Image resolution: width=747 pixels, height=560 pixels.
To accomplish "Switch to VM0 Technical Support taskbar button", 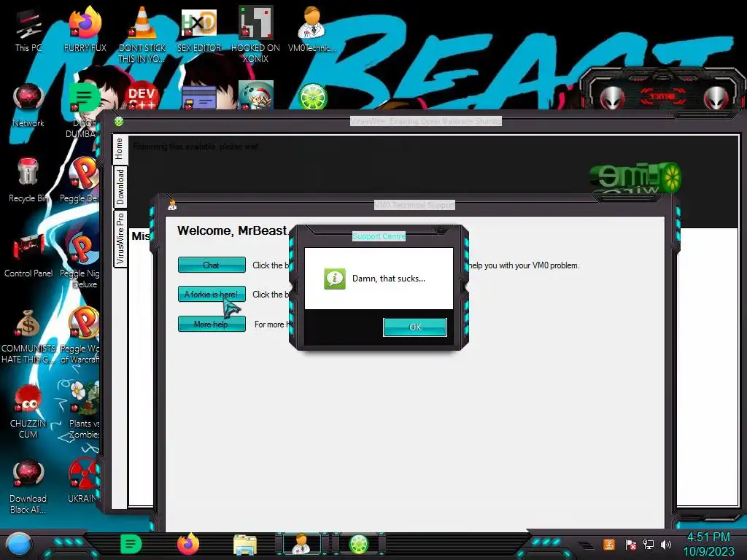I will [x=301, y=544].
